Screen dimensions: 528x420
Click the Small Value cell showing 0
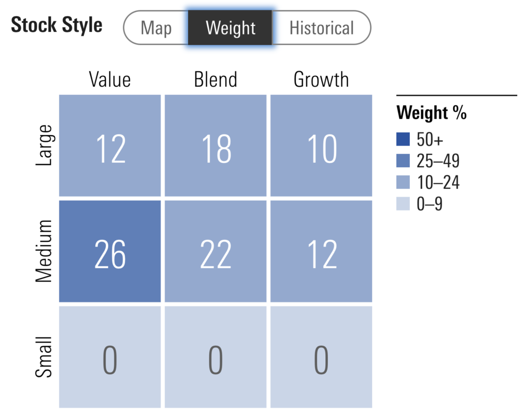pos(110,357)
